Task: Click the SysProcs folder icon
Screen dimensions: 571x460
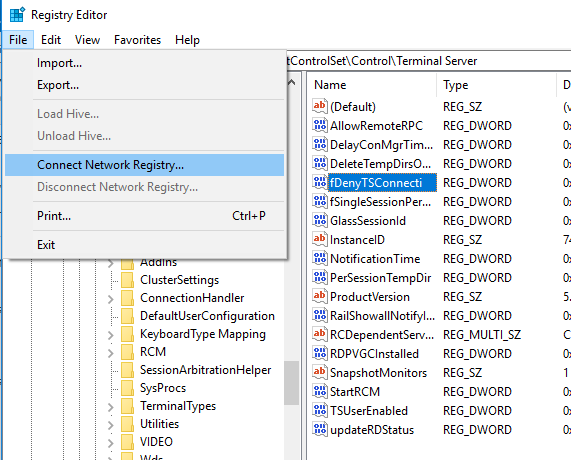Action: (x=127, y=388)
